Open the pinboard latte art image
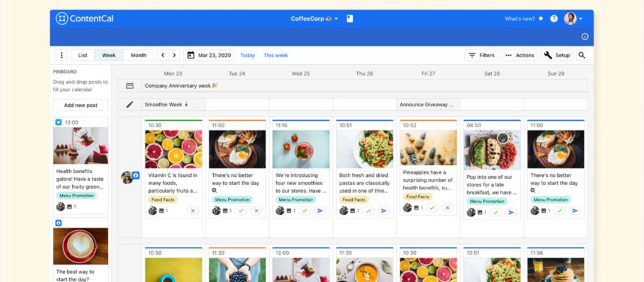The image size is (644, 282). pyautogui.click(x=80, y=246)
